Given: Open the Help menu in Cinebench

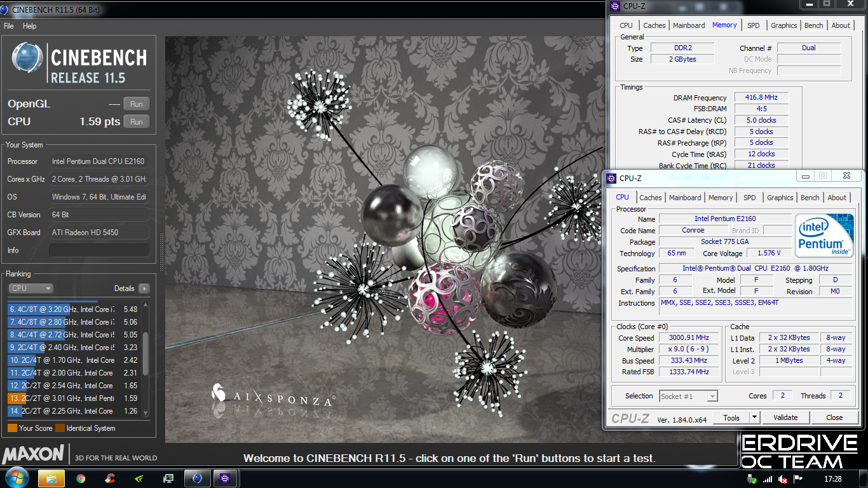Looking at the screenshot, I should pos(30,26).
